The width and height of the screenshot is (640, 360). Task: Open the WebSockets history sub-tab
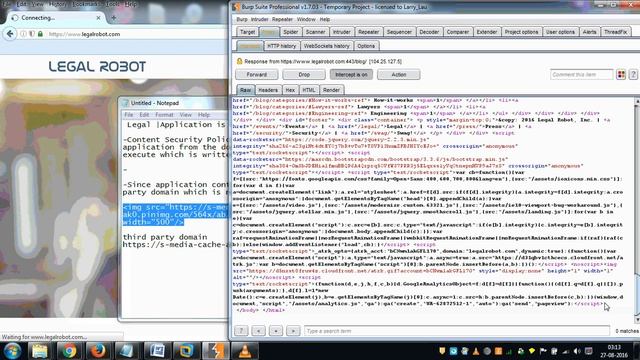(x=327, y=46)
